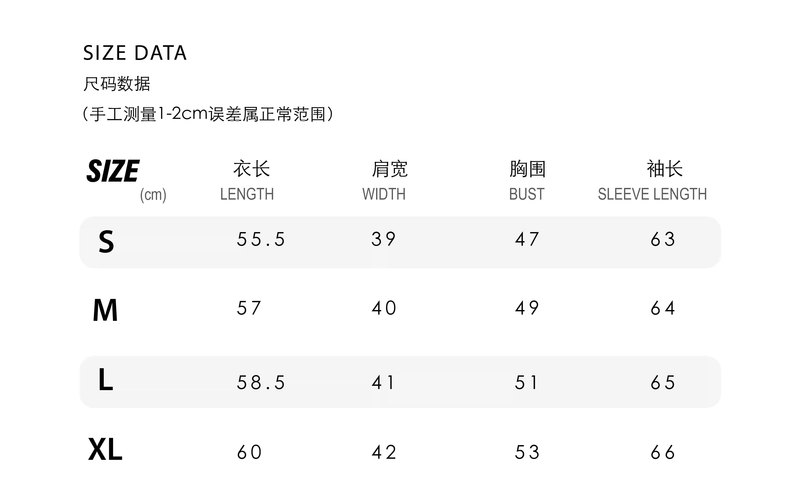Click the 64 sleeve length value
The width and height of the screenshot is (812, 504).
pyautogui.click(x=663, y=308)
